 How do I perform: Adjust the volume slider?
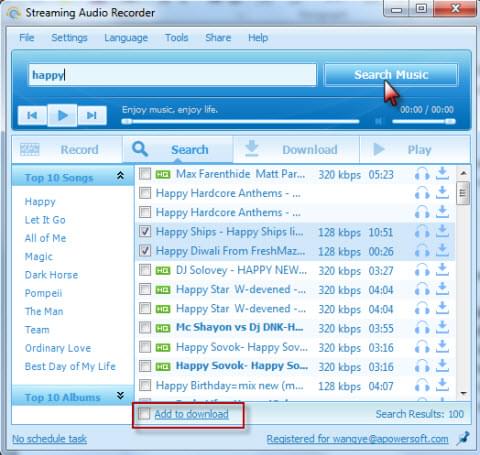[424, 122]
